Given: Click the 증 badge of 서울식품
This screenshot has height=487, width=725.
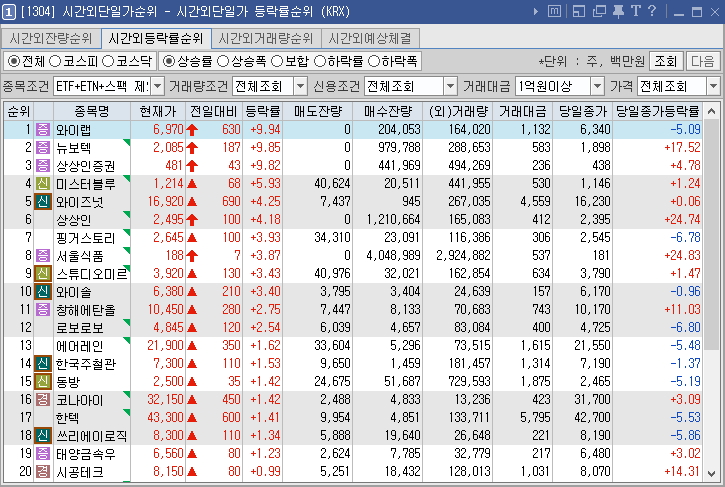Looking at the screenshot, I should click(x=43, y=255).
